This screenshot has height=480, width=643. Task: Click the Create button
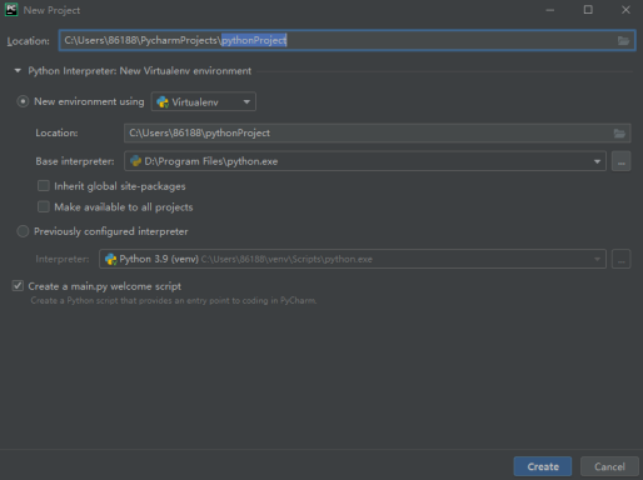click(543, 466)
